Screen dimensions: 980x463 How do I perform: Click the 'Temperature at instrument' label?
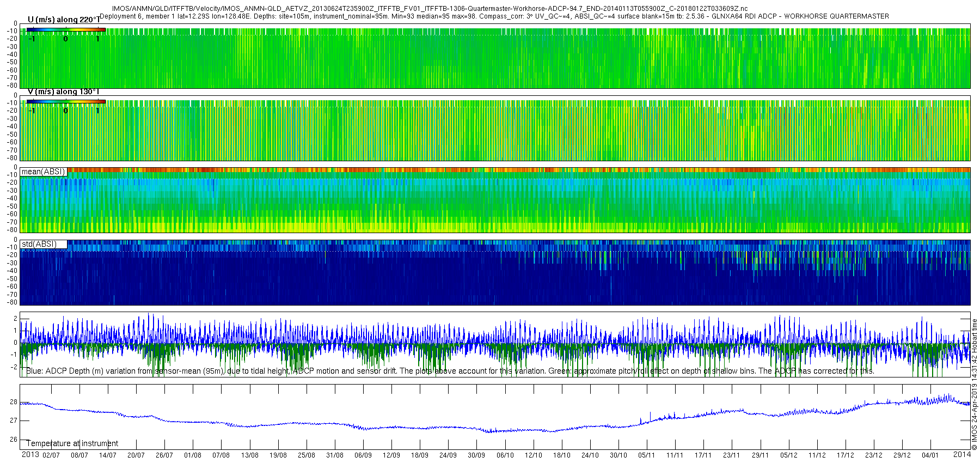(72, 443)
